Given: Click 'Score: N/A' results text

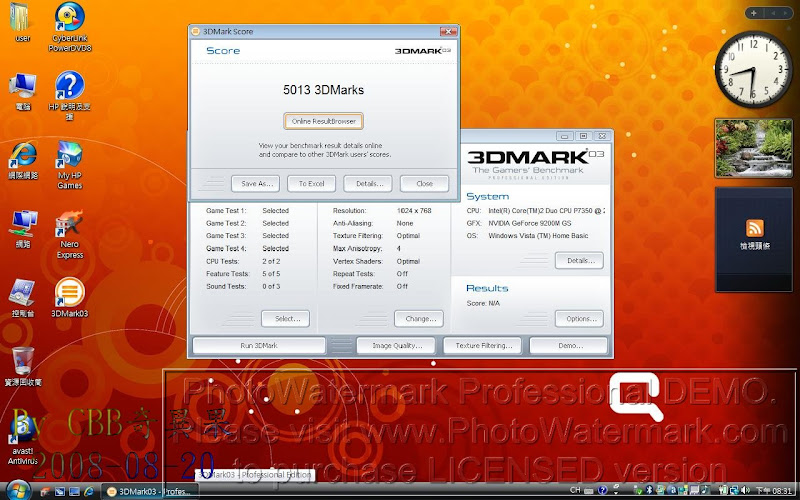Looking at the screenshot, I should [483, 303].
